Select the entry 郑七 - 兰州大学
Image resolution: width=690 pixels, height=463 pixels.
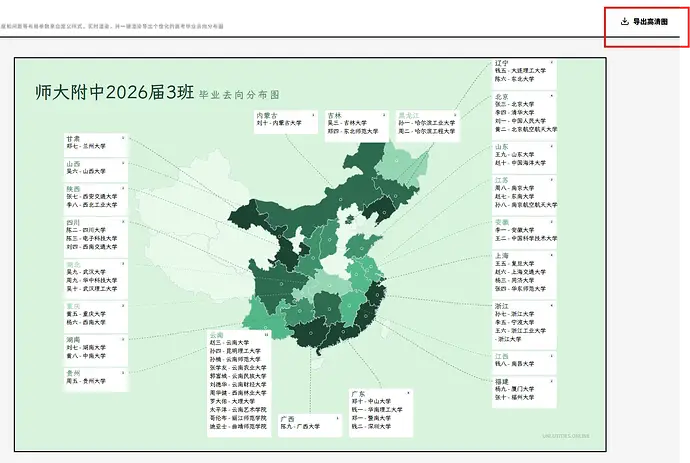click(86, 146)
